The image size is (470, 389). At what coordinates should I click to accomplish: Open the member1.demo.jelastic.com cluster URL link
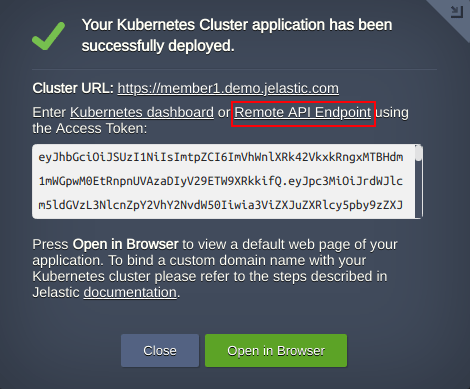pyautogui.click(x=228, y=88)
